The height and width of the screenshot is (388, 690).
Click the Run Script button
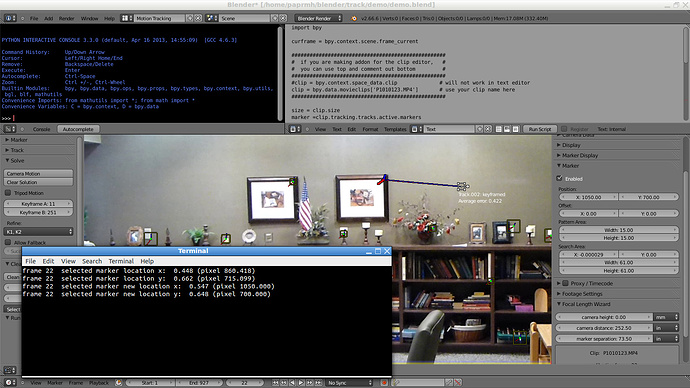[x=540, y=129]
